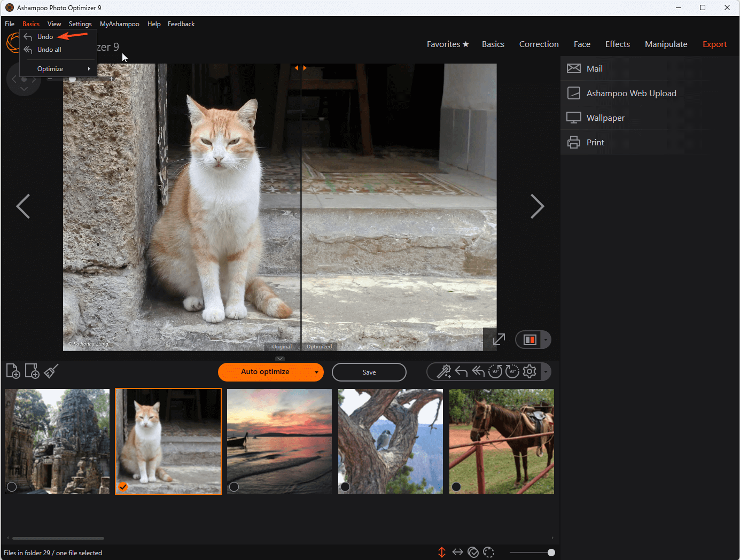Select Undo all from the Basics menu

(49, 50)
